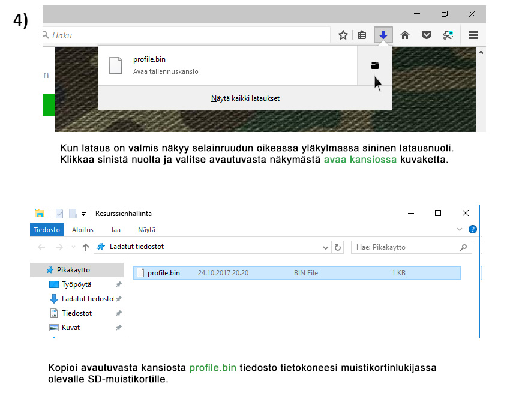Viewport: 510px width, 420px height.
Task: Open the Tiedosto menu tab
Action: pyautogui.click(x=46, y=230)
